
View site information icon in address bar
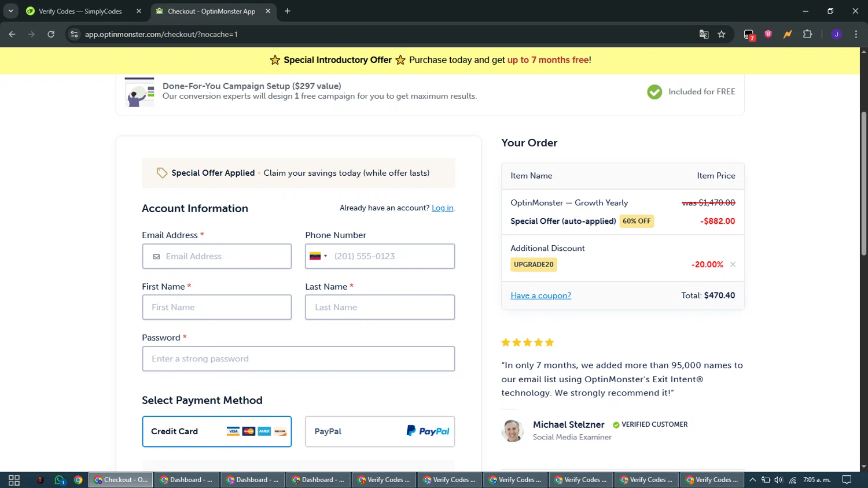[x=74, y=34]
